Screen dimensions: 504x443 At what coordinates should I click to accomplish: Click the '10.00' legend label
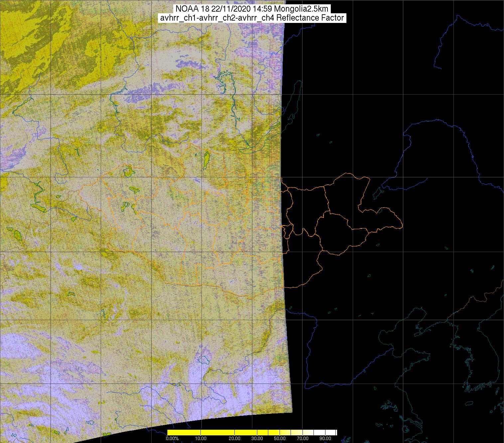point(201,438)
